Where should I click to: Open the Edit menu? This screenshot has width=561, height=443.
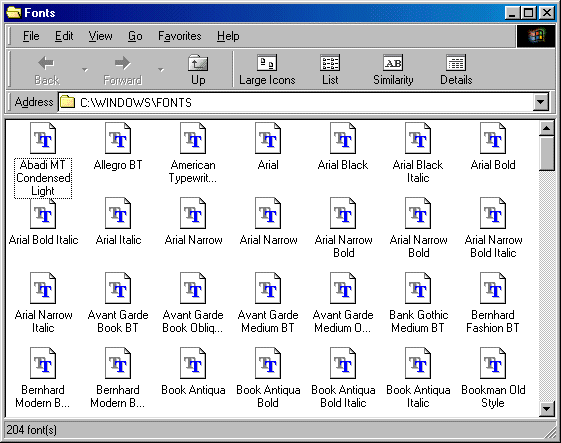tap(64, 36)
